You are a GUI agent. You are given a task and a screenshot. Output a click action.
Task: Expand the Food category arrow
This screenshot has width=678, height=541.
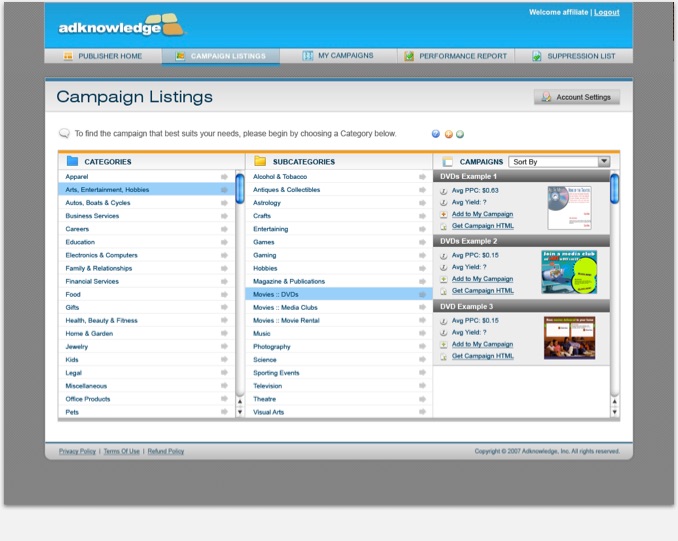pos(224,295)
